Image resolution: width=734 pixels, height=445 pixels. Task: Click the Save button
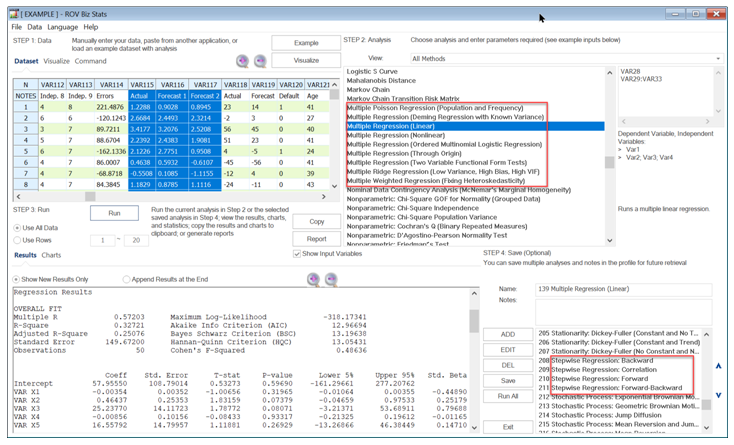[508, 381]
